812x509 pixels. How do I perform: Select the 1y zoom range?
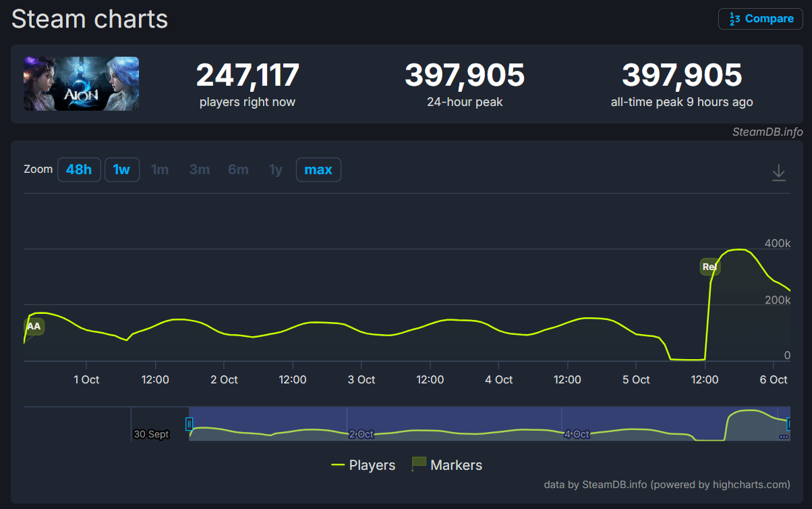[276, 169]
